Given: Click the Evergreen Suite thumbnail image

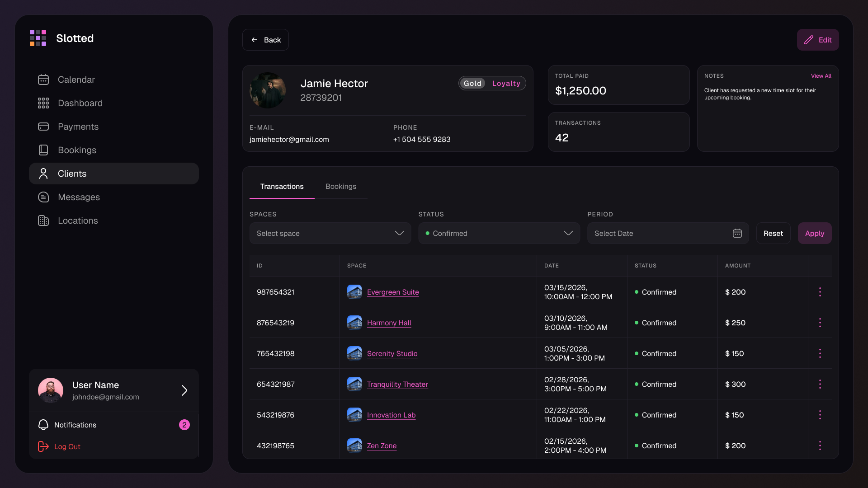Looking at the screenshot, I should pos(354,292).
